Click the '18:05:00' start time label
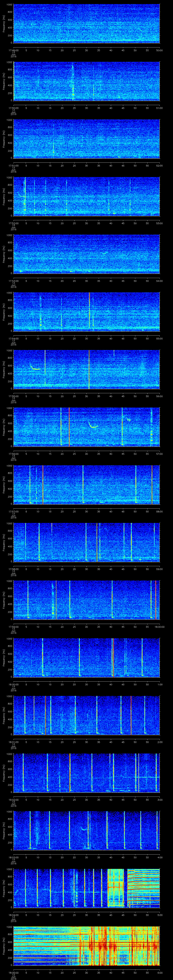The image size is (173, 980). click(13, 972)
